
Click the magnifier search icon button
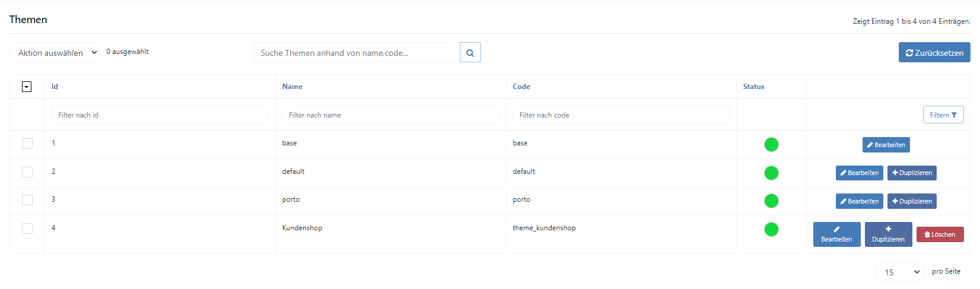(x=470, y=53)
